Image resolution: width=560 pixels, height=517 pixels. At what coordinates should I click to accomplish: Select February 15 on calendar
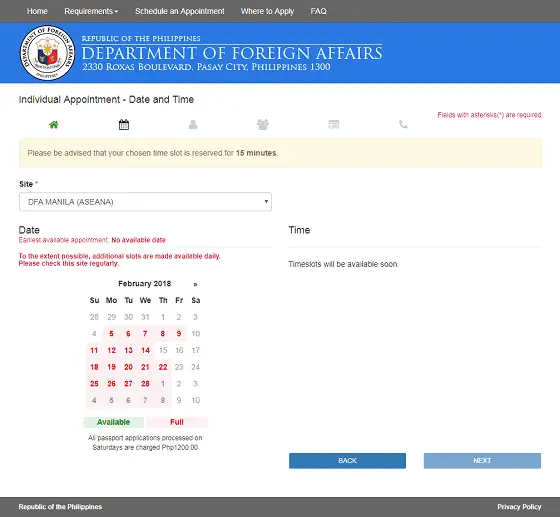pyautogui.click(x=163, y=350)
